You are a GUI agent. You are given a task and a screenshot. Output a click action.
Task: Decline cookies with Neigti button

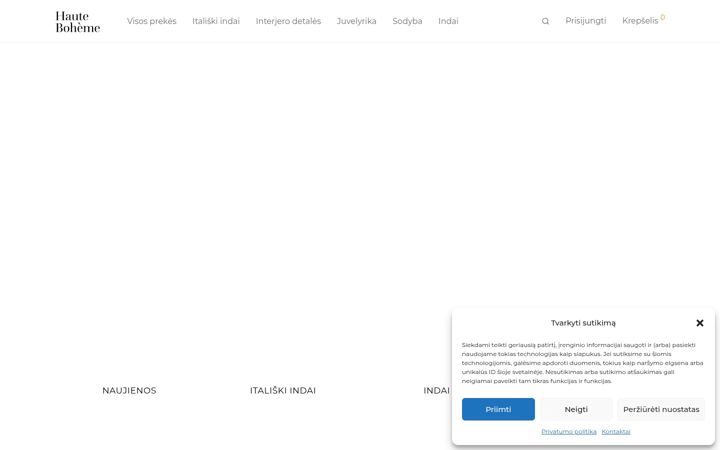pos(576,409)
